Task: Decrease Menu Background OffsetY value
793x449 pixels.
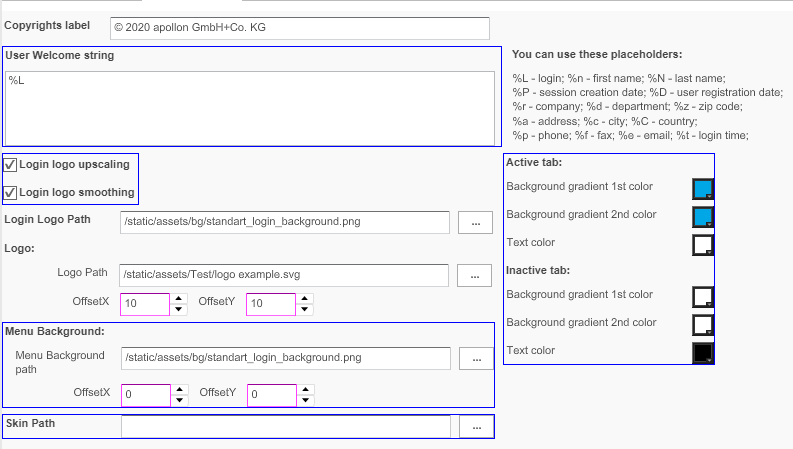Action: point(306,402)
